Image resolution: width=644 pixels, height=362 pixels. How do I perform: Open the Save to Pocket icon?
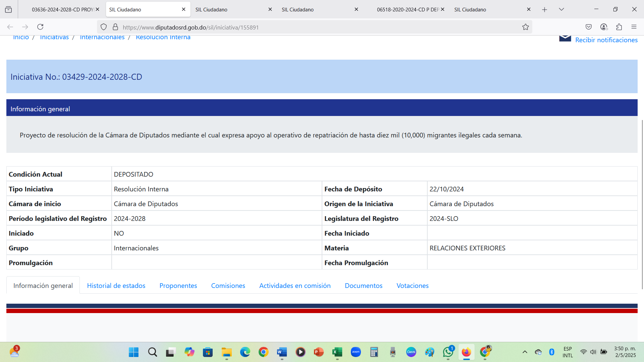(589, 27)
